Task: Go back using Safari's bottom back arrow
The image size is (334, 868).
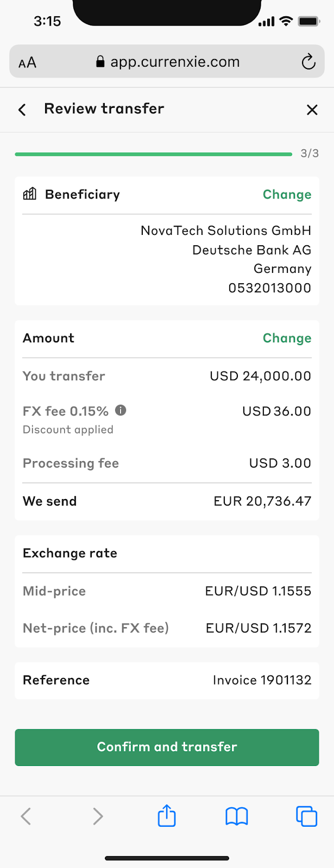Action: tap(26, 815)
